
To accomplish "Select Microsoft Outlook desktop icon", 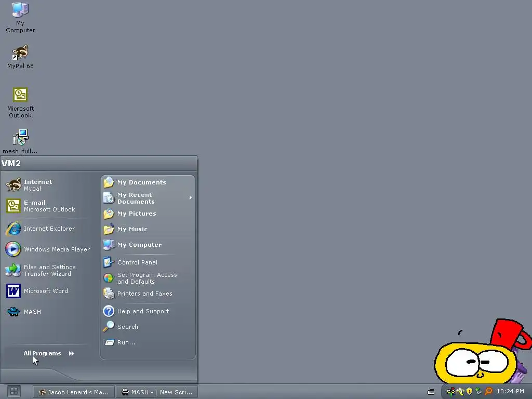I will click(20, 102).
